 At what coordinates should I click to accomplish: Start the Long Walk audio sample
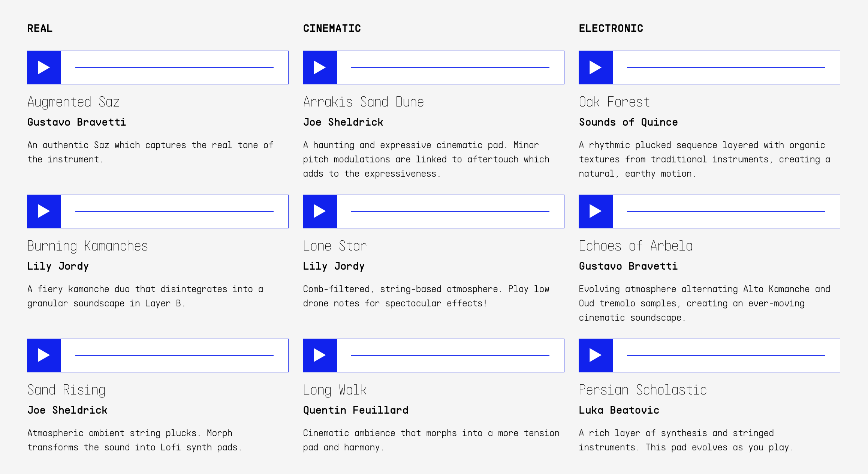coord(320,355)
